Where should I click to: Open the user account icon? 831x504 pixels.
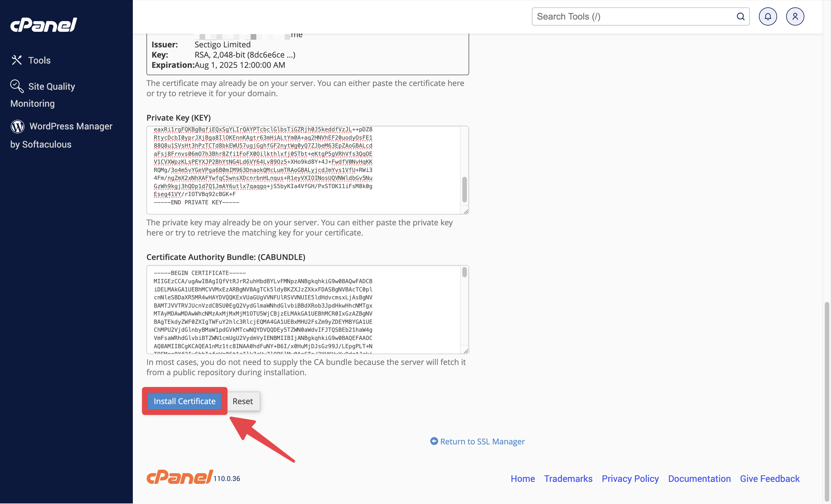coord(795,16)
